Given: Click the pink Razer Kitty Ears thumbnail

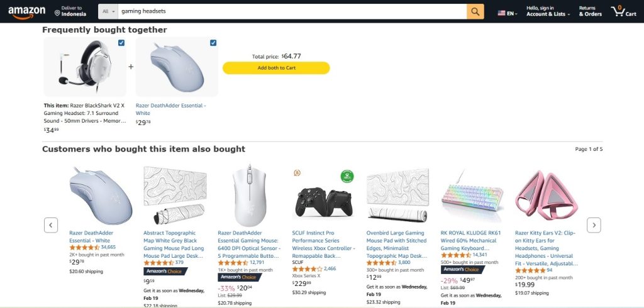Looking at the screenshot, I should [x=547, y=195].
